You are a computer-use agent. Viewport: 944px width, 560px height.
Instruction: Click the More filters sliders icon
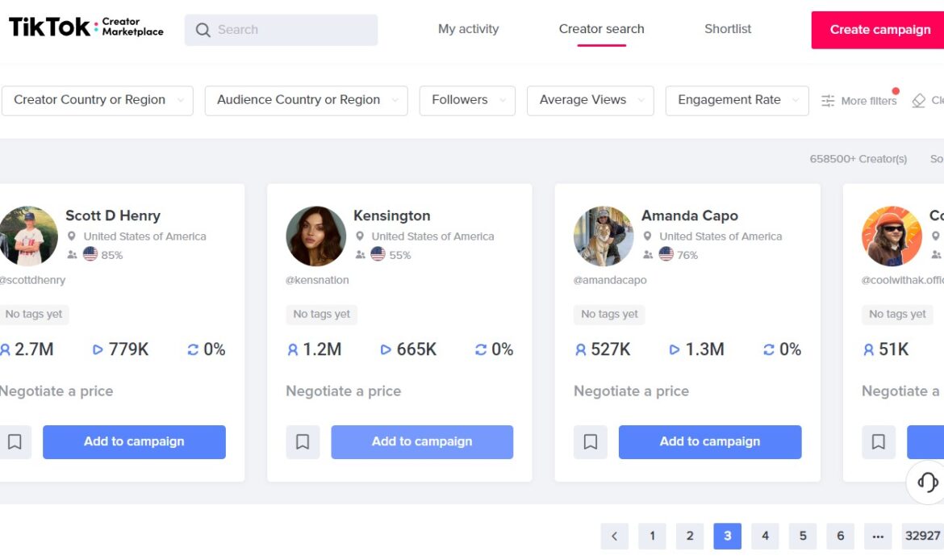(x=828, y=101)
